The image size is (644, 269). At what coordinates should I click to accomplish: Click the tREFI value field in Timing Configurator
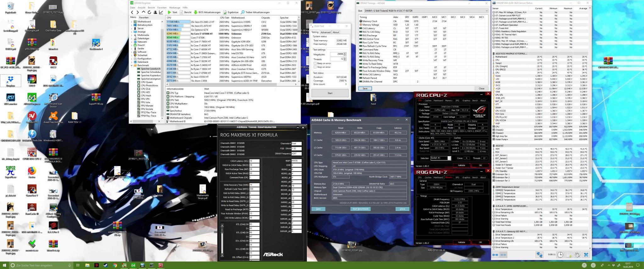point(297,161)
